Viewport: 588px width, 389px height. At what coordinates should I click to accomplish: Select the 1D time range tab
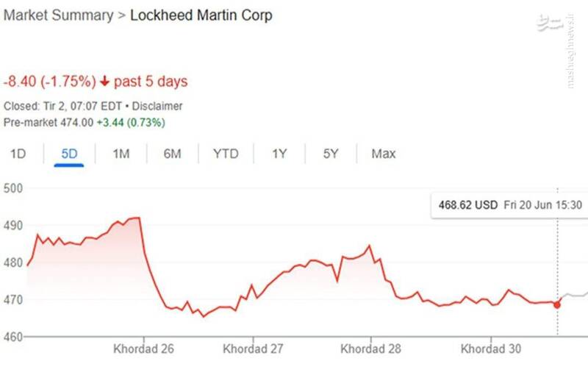[17, 154]
